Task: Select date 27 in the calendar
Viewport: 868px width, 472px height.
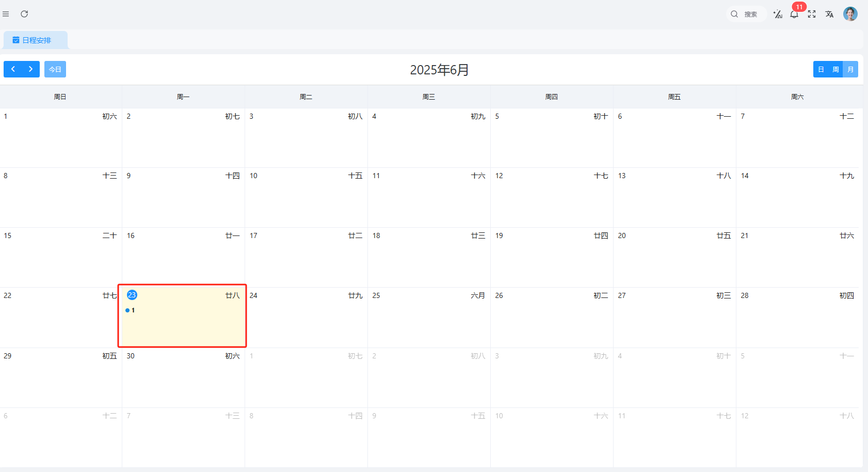Action: (x=622, y=295)
